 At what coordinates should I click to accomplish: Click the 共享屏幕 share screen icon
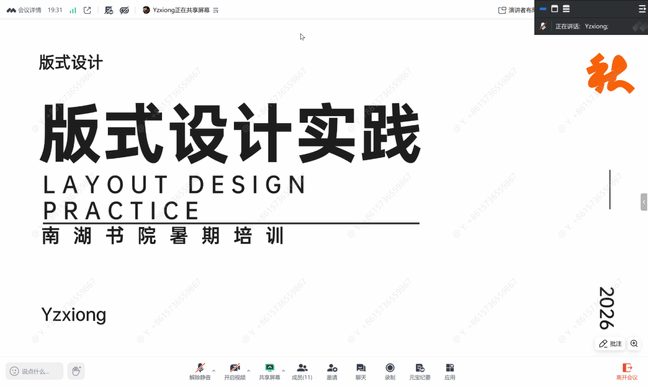tap(269, 367)
